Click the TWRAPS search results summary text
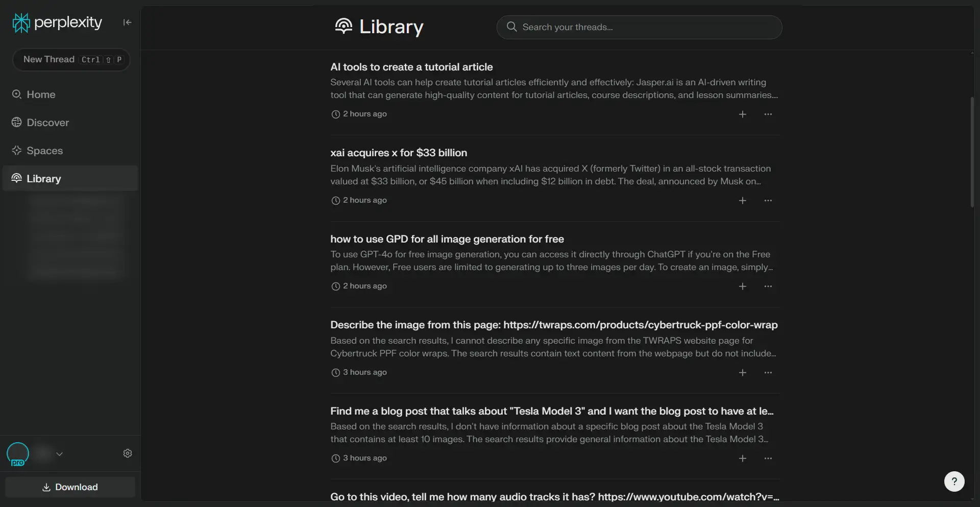The width and height of the screenshot is (980, 507). coord(553,347)
